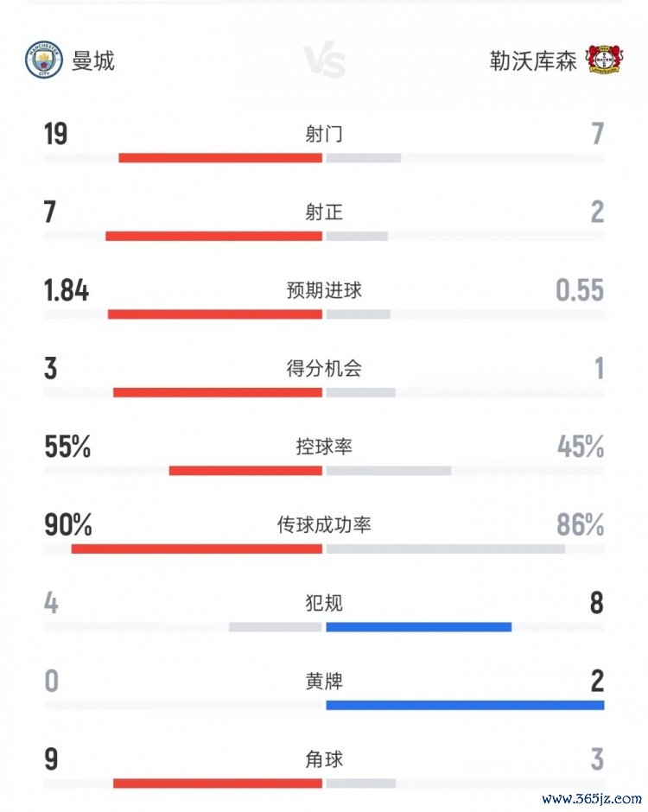This screenshot has height=812, width=648.
Task: Click the 预期进球 stat label
Action: pyautogui.click(x=324, y=290)
